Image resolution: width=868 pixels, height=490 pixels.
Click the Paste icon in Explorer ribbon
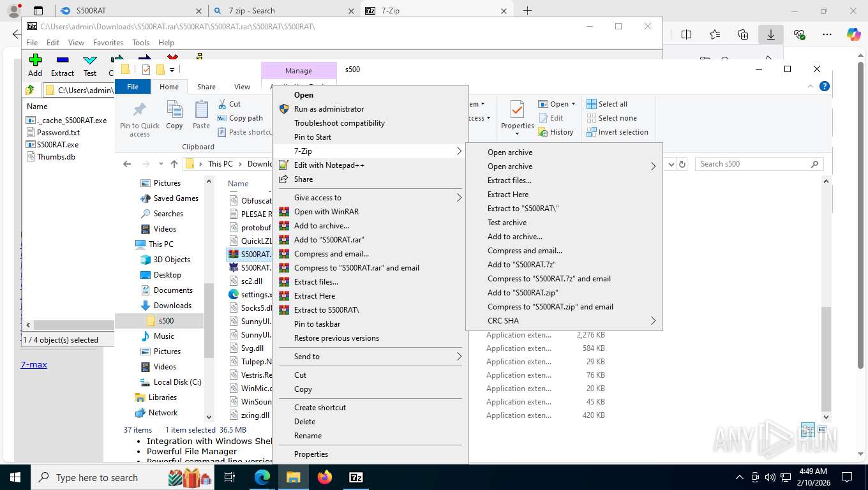[x=201, y=110]
